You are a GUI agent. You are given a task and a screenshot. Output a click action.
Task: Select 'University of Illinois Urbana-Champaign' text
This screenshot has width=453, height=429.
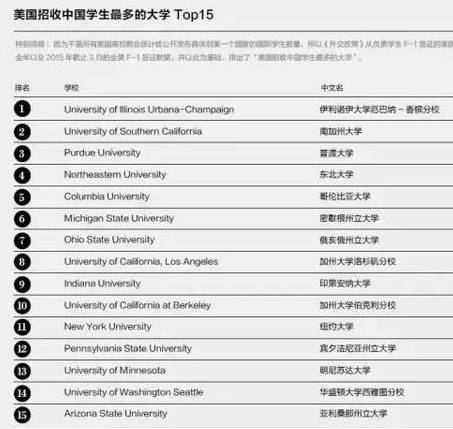(x=149, y=110)
